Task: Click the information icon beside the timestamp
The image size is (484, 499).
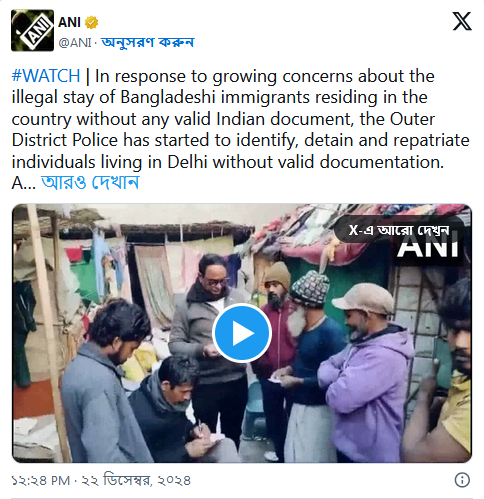Action: pyautogui.click(x=462, y=480)
